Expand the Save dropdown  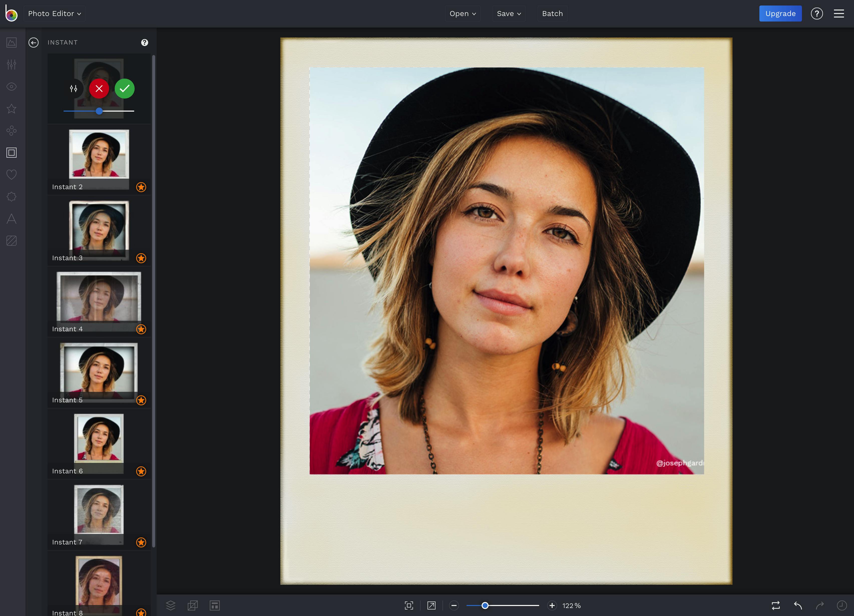(509, 14)
